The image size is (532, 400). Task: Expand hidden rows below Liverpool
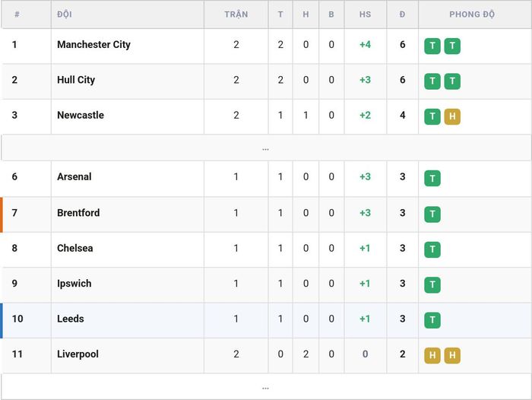click(266, 387)
